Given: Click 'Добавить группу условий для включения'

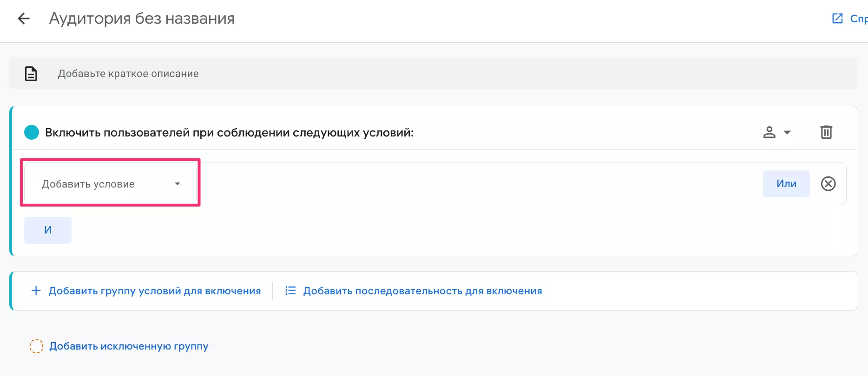Looking at the screenshot, I should tap(154, 291).
